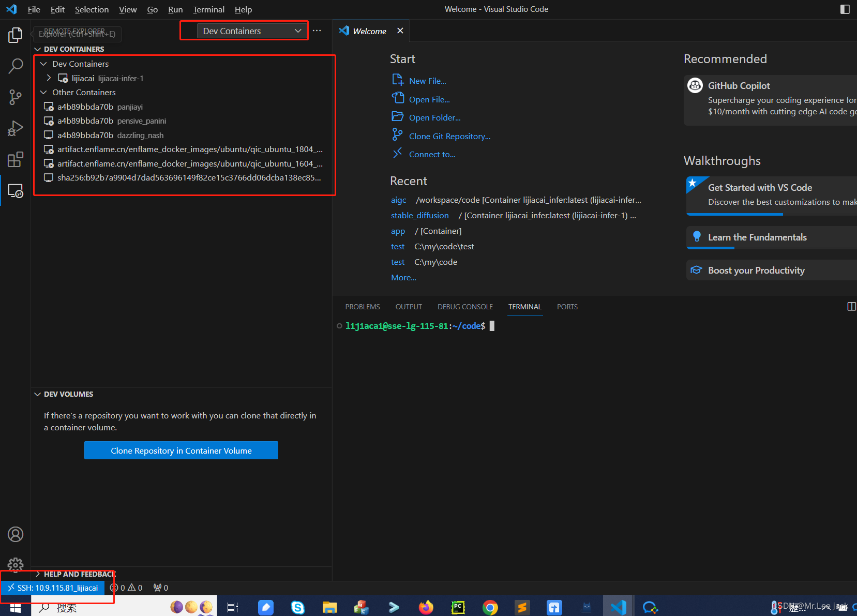Open the recent aigc workspace link
This screenshot has width=857, height=616.
[x=398, y=200]
